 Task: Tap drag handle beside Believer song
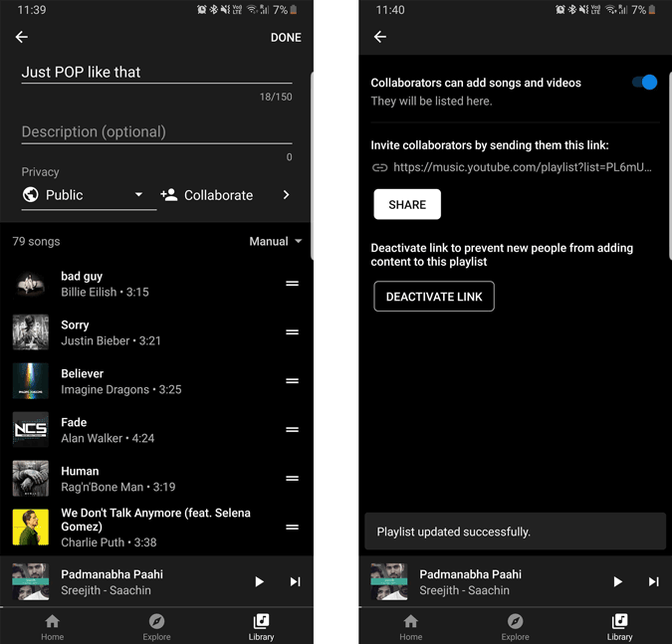(x=293, y=381)
